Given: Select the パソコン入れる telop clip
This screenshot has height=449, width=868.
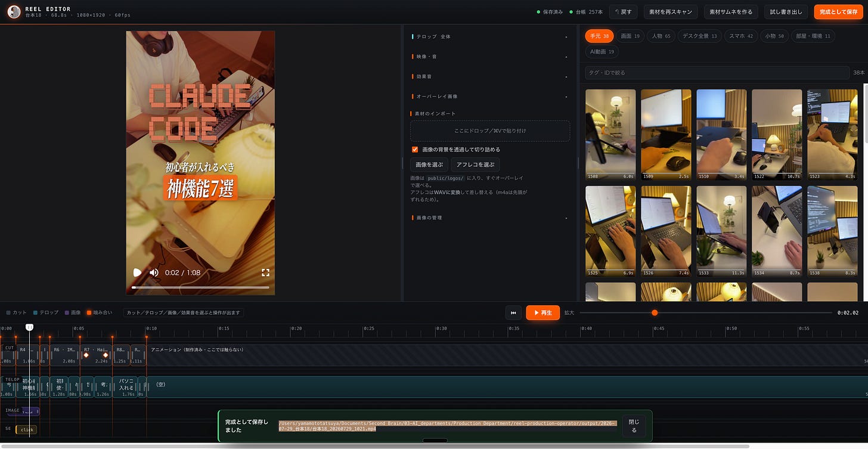Looking at the screenshot, I should [125, 387].
